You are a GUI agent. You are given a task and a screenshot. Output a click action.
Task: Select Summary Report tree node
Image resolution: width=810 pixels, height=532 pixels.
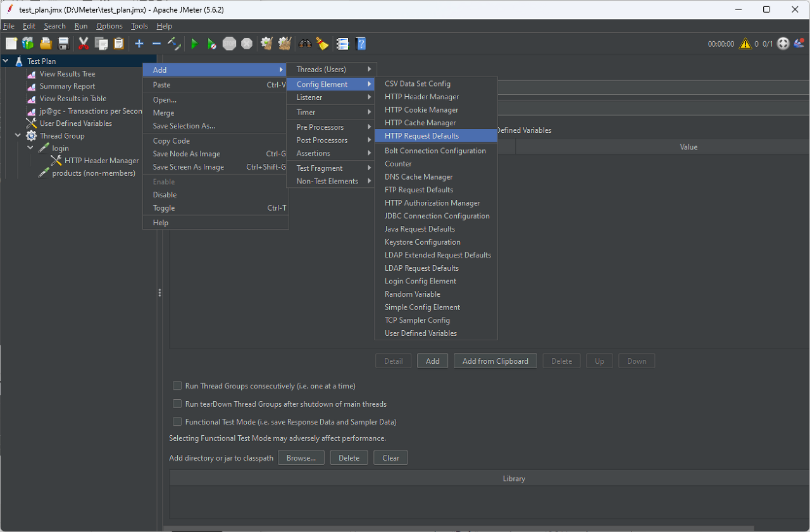[67, 86]
